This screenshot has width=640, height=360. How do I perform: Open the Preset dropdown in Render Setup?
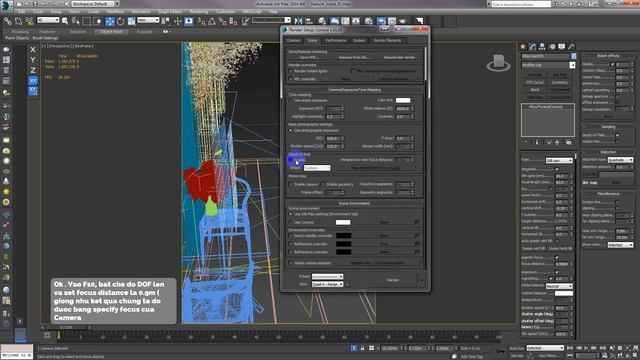click(x=327, y=276)
